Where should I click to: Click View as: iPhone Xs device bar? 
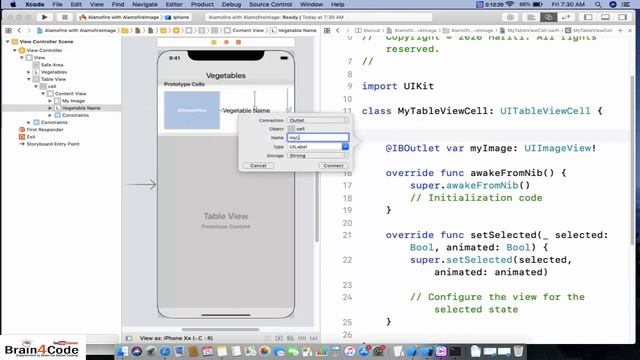176,338
